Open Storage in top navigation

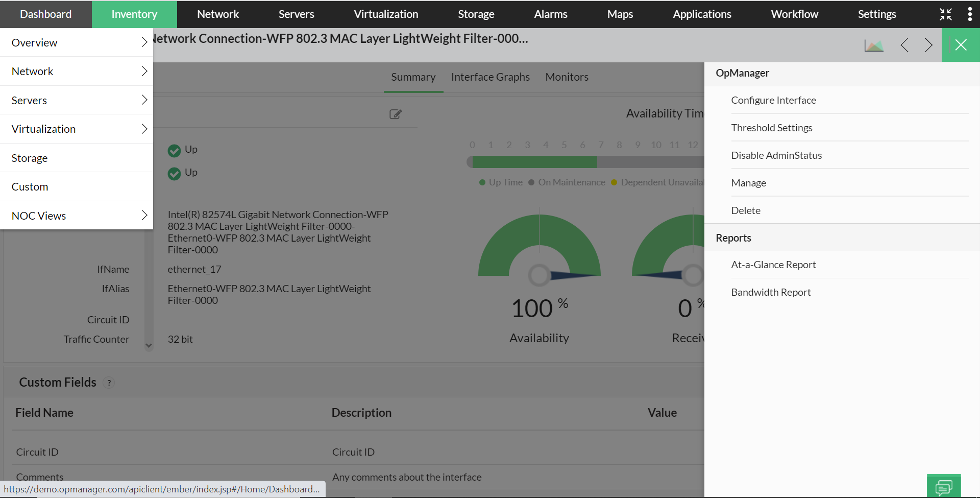coord(476,14)
